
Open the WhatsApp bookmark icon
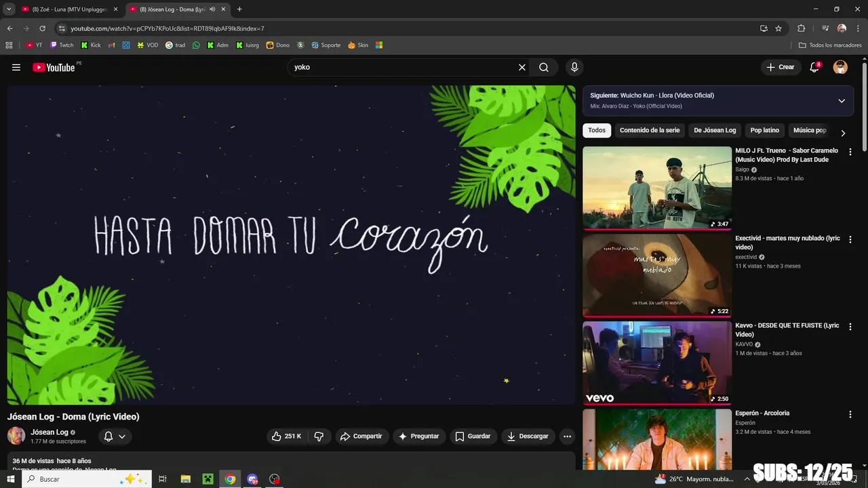click(197, 45)
